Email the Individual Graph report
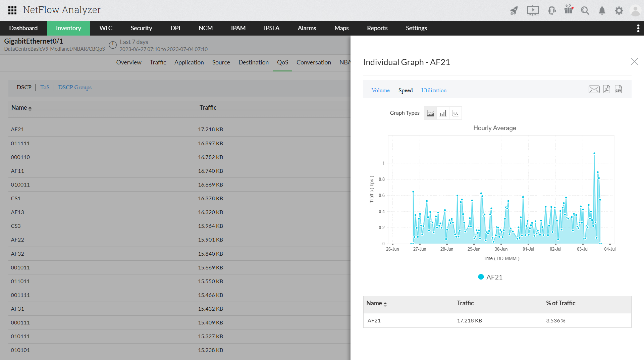The width and height of the screenshot is (644, 360). point(594,89)
